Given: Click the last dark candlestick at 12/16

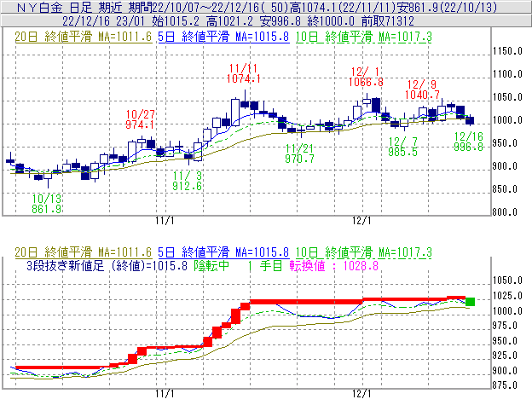Looking at the screenshot, I should tap(470, 120).
